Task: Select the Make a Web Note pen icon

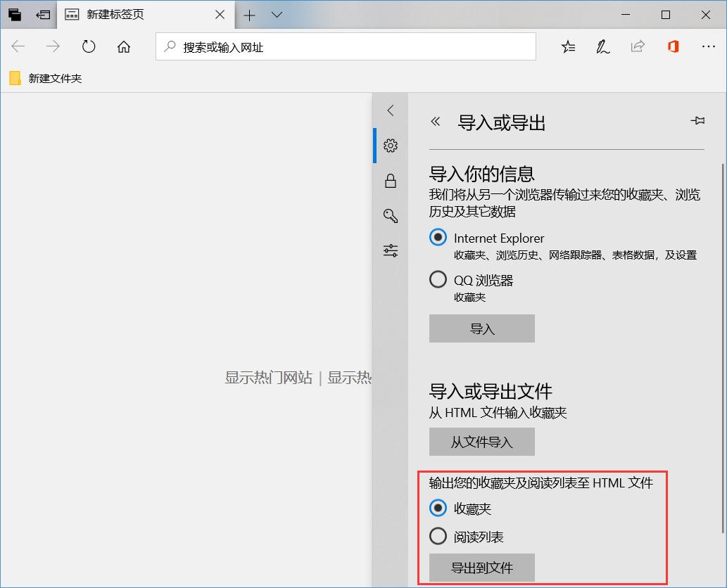Action: 602,46
